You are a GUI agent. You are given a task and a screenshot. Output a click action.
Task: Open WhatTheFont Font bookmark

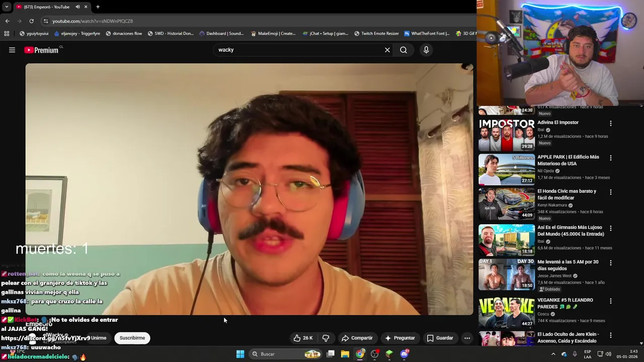427,34
